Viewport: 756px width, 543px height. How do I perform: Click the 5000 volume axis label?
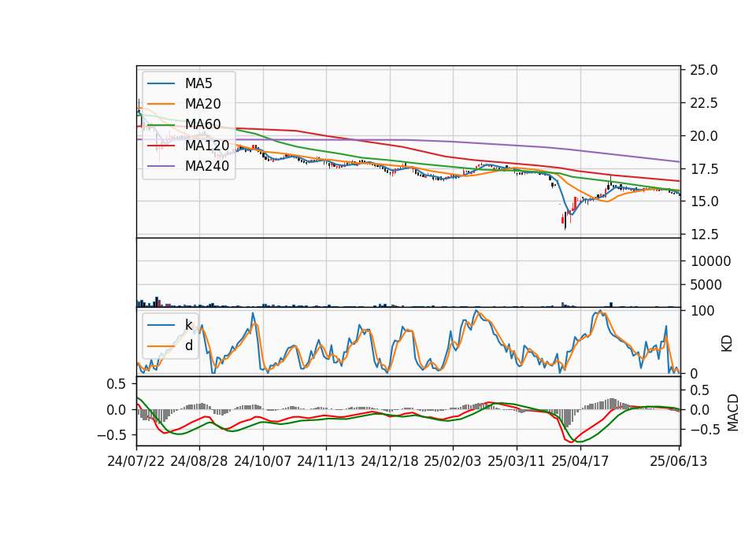click(706, 285)
